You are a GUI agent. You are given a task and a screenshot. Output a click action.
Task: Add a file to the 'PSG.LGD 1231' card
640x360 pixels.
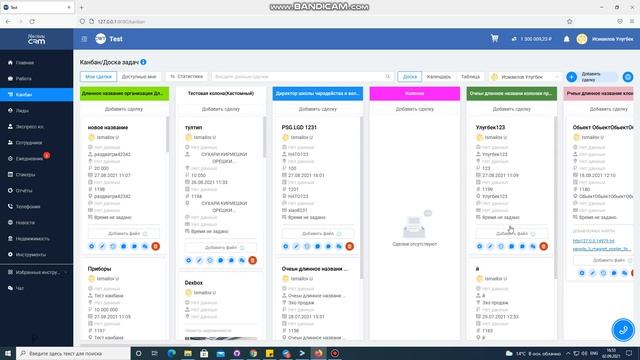point(318,233)
